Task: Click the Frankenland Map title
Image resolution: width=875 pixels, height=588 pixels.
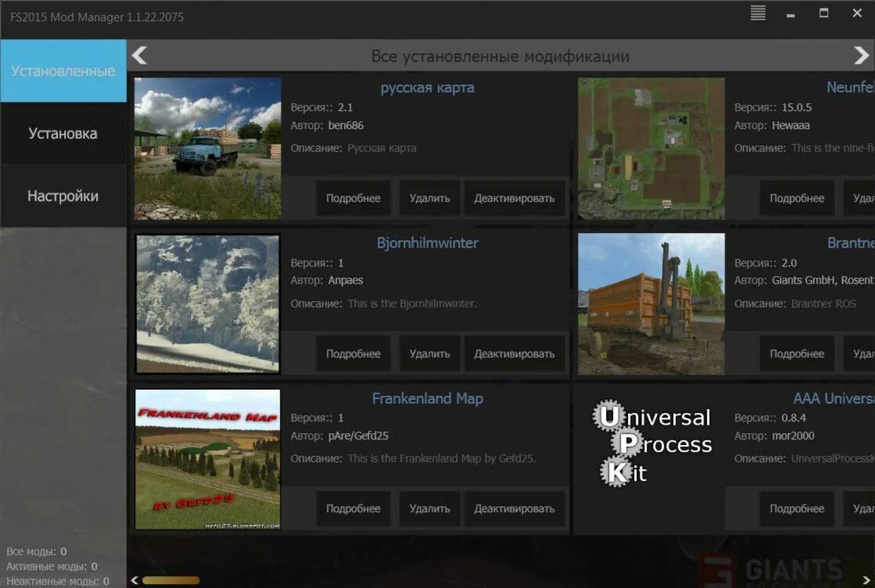Action: (x=428, y=398)
